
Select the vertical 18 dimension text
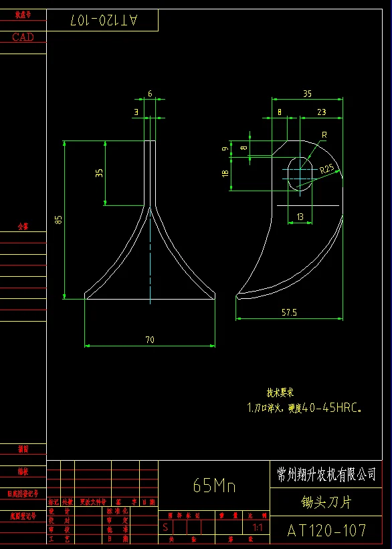pyautogui.click(x=225, y=173)
